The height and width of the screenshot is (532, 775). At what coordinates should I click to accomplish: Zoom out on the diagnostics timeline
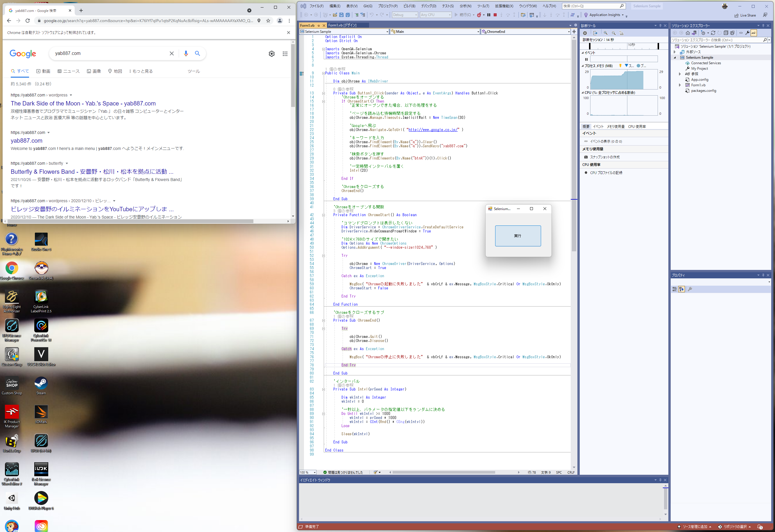pos(614,33)
